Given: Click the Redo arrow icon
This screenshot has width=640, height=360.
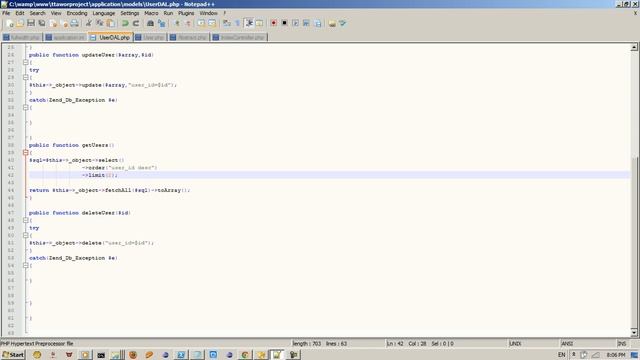Looking at the screenshot, I should tap(136, 23).
